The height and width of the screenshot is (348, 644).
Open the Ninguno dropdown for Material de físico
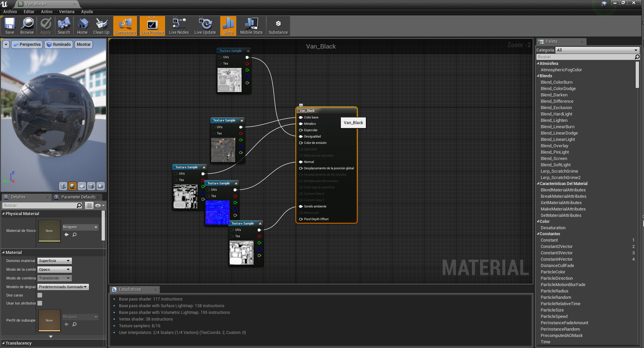[80, 227]
